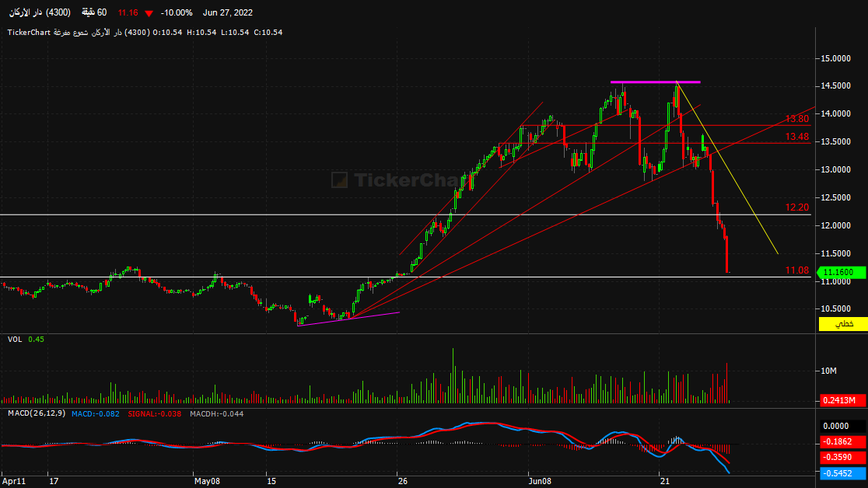The width and height of the screenshot is (868, 488).
Task: Click the 60 دقيقة timeframe label
Action: pos(94,12)
